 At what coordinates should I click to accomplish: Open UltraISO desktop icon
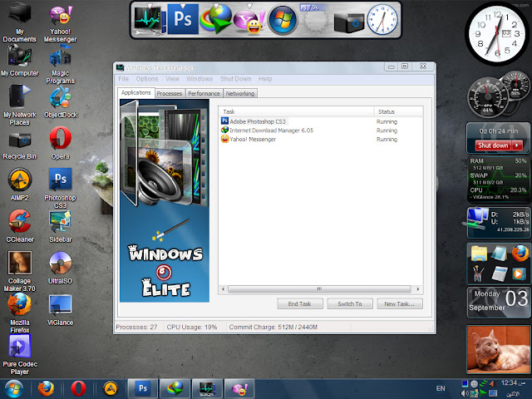click(60, 268)
